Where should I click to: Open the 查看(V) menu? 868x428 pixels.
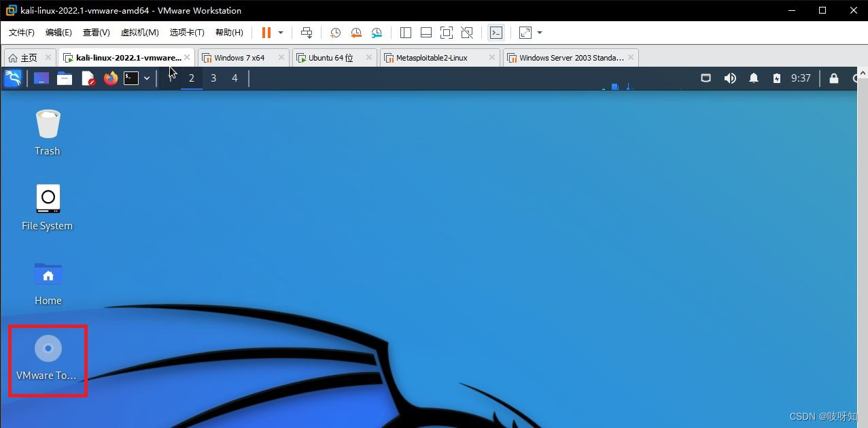click(96, 33)
